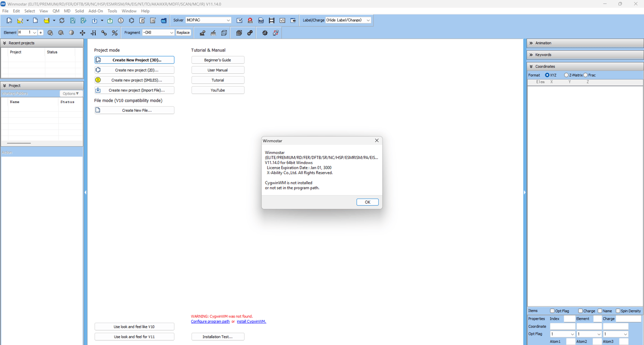This screenshot has width=644, height=345.
Task: Open the Options dropdown in Project panel
Action: (x=70, y=94)
